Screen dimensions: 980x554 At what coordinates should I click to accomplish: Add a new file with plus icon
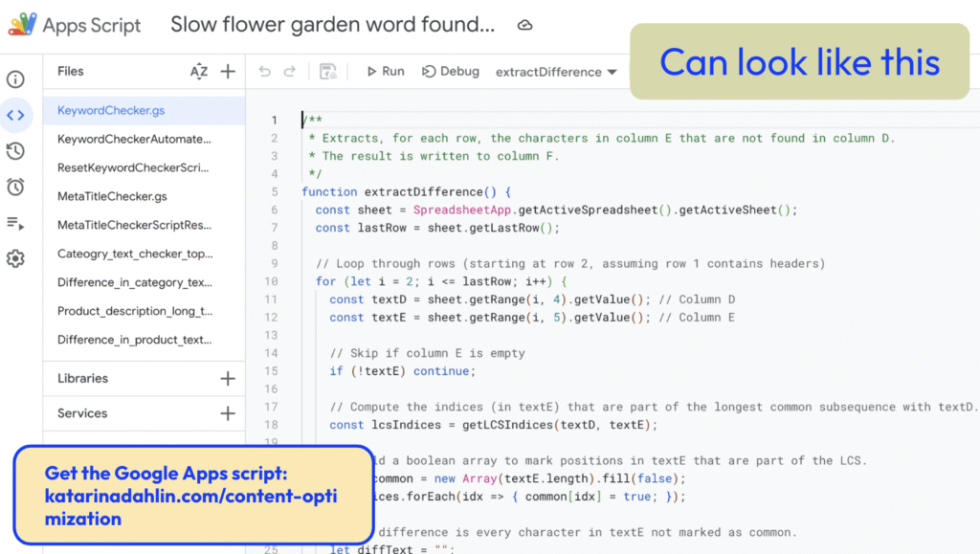click(228, 72)
